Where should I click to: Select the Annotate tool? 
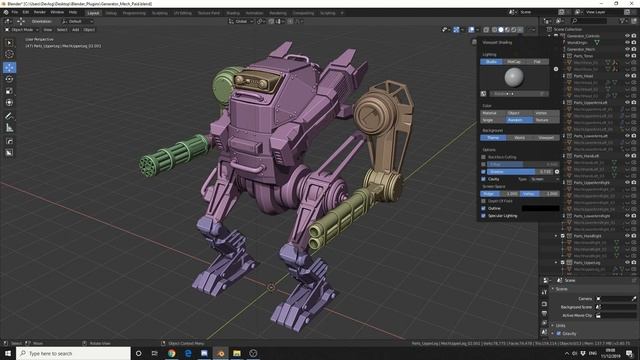[9, 116]
